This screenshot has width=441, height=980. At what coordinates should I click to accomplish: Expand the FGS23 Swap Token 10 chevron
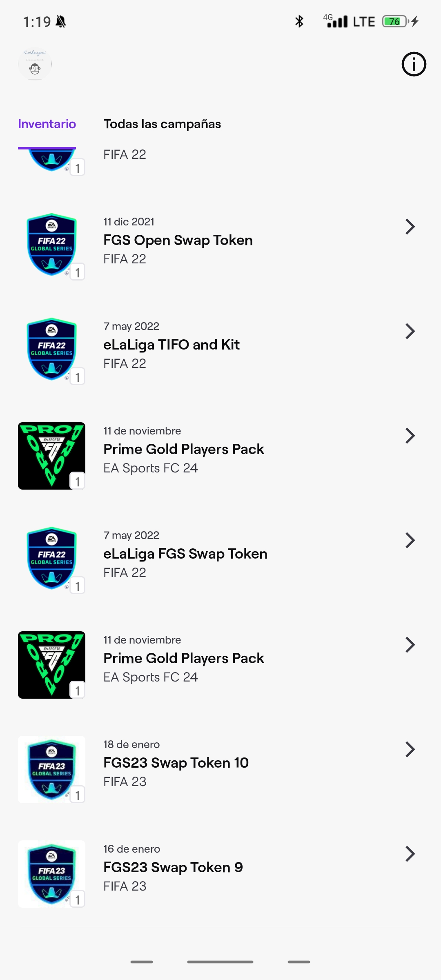(x=410, y=749)
